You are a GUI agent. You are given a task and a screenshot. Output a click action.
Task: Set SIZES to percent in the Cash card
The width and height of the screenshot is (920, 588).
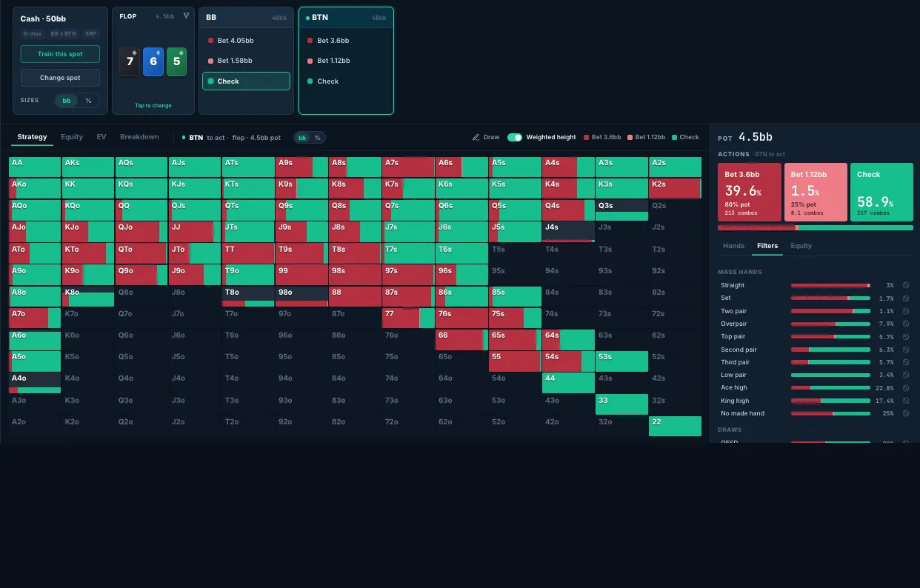pyautogui.click(x=88, y=101)
